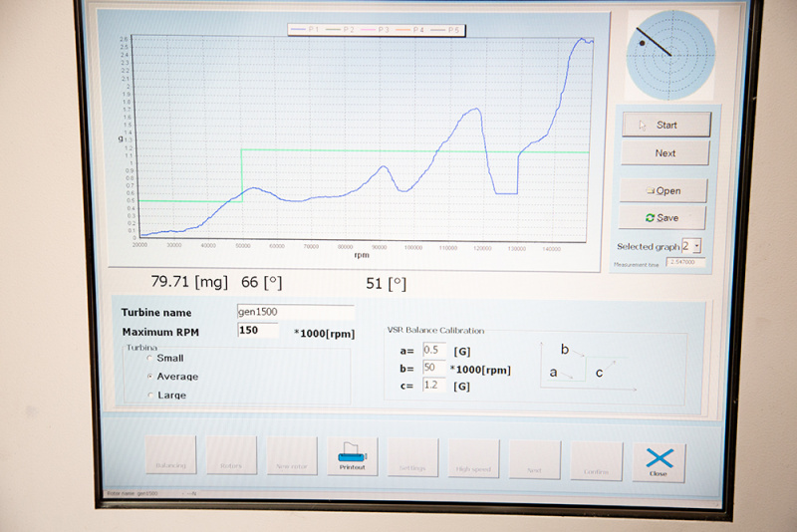Viewport: 797px width, 532px height.
Task: Open a file with the folder Open button
Action: (x=663, y=190)
